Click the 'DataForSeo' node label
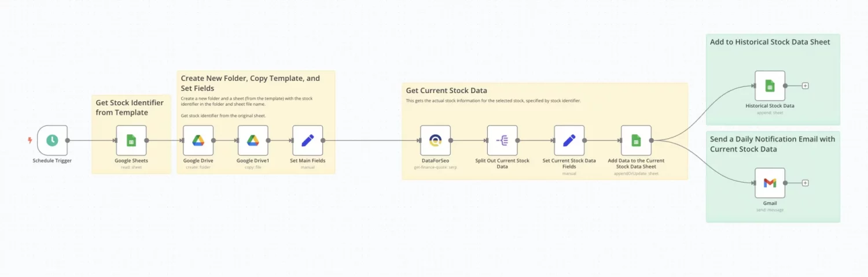Viewport: 868px width, 277px height. pos(435,161)
